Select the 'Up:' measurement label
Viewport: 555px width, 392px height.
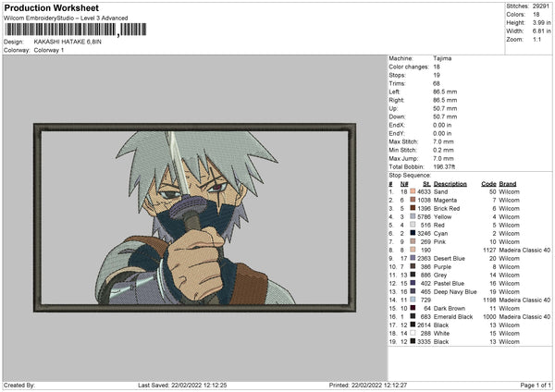(x=393, y=108)
